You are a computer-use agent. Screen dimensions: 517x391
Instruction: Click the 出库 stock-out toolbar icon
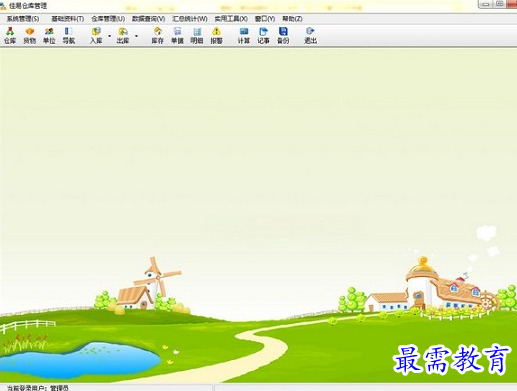pos(123,36)
